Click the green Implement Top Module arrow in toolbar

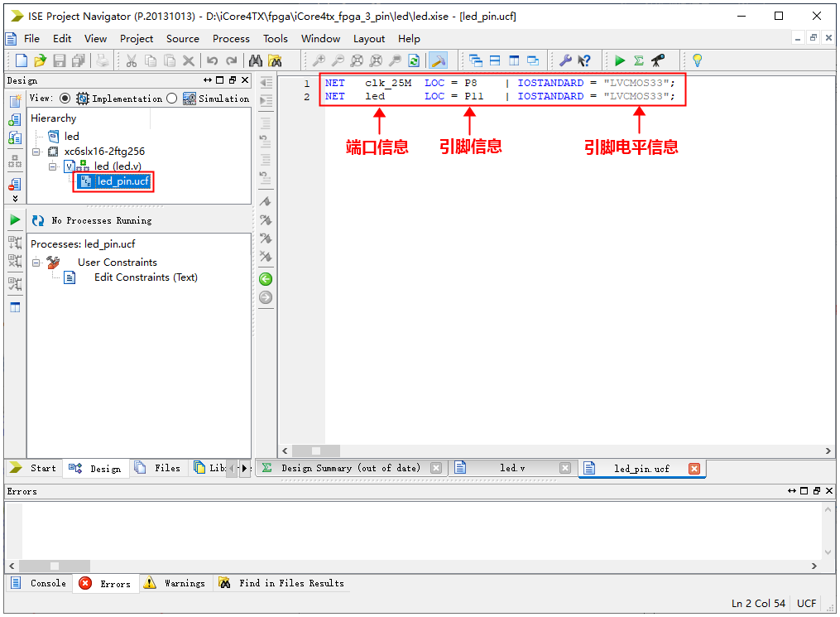pyautogui.click(x=620, y=60)
